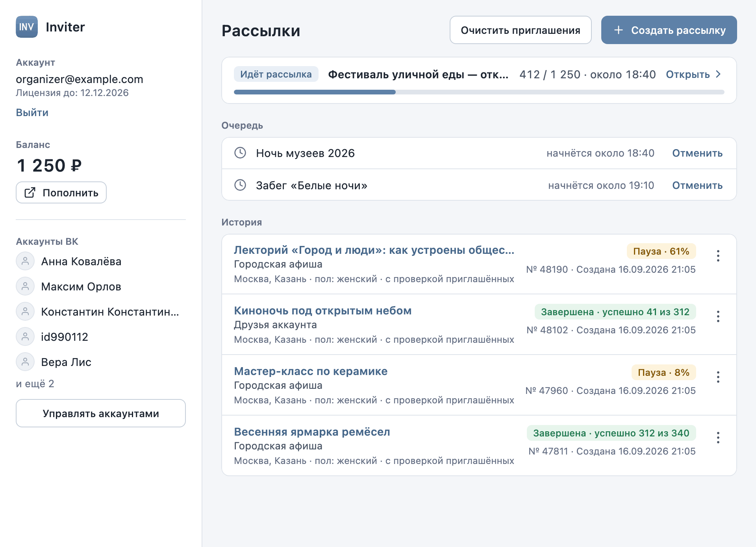This screenshot has width=756, height=547.
Task: Click clock icon beside Забег «Белые ночи»
Action: pos(240,185)
